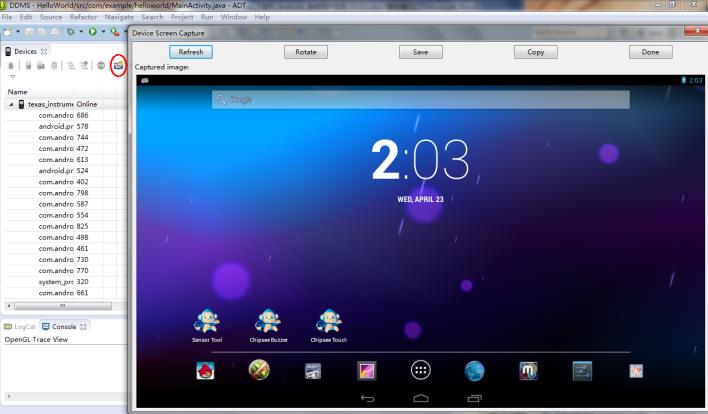708x414 pixels.
Task: Tap the Settings sliders icon in dock
Action: click(582, 371)
